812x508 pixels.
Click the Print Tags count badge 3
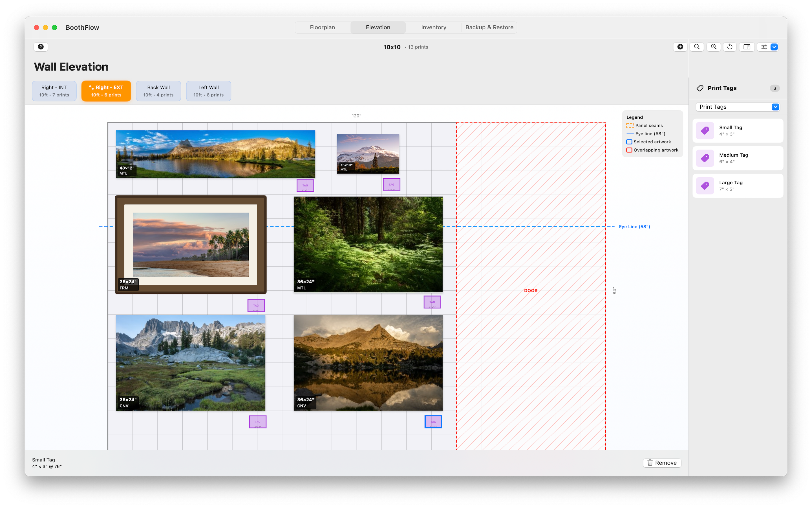775,88
